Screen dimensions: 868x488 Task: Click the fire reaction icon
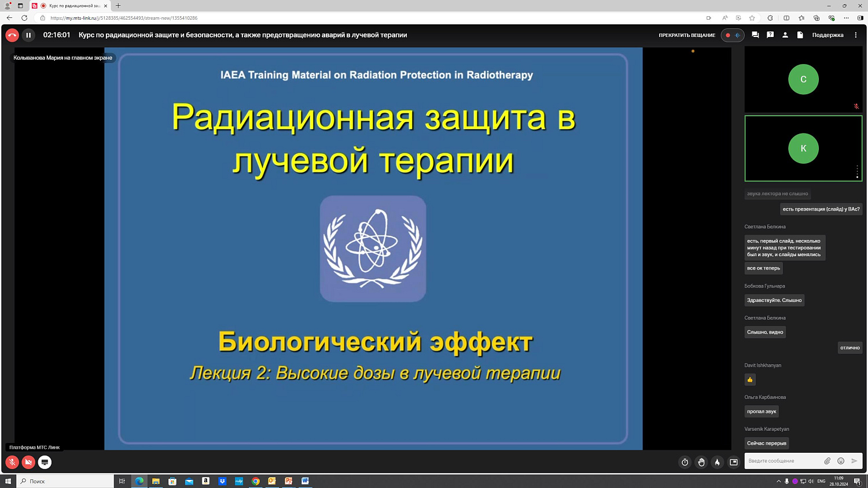click(x=718, y=462)
